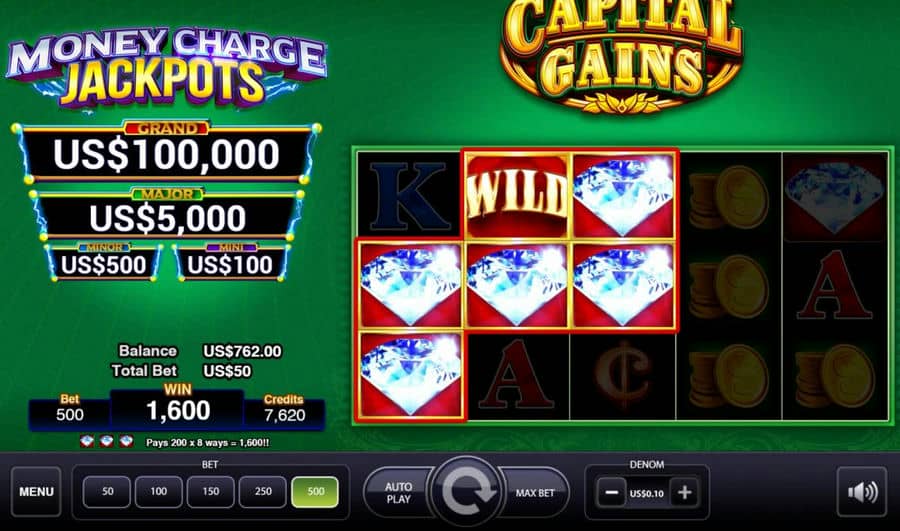
Task: Click the Major US$5,000 jackpot display
Action: click(x=168, y=215)
